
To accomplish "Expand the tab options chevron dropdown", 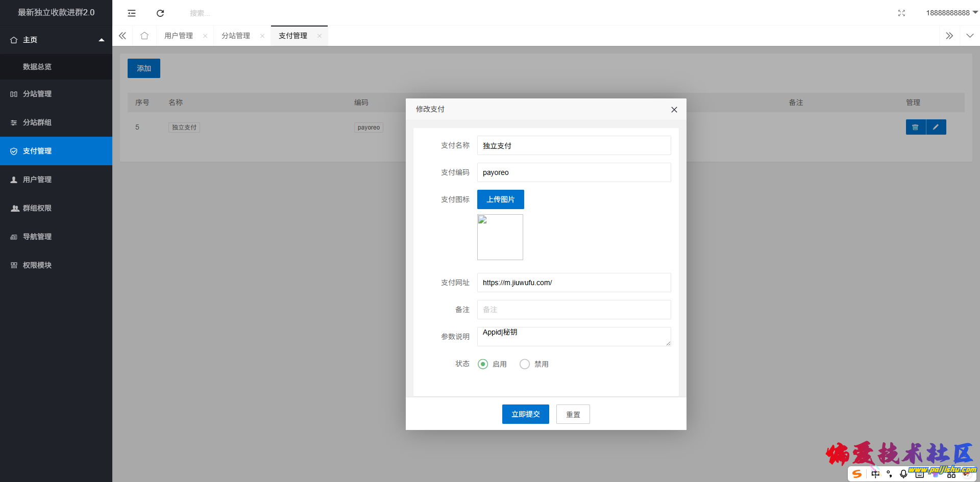I will [x=970, y=36].
